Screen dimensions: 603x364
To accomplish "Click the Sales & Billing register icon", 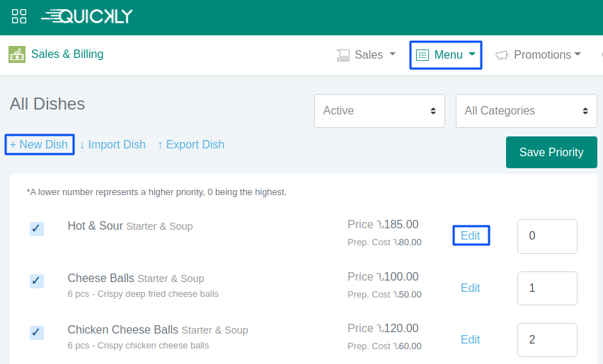I will point(17,54).
